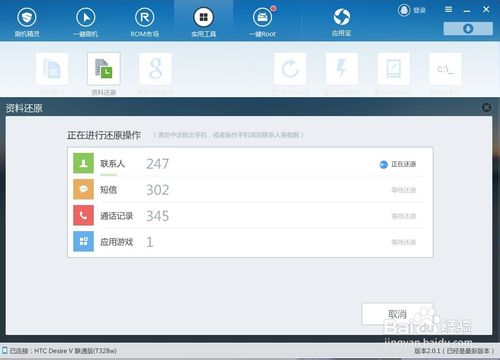The image size is (500, 360).
Task: Click the 正在进行还原操作 heading
Action: point(104,135)
